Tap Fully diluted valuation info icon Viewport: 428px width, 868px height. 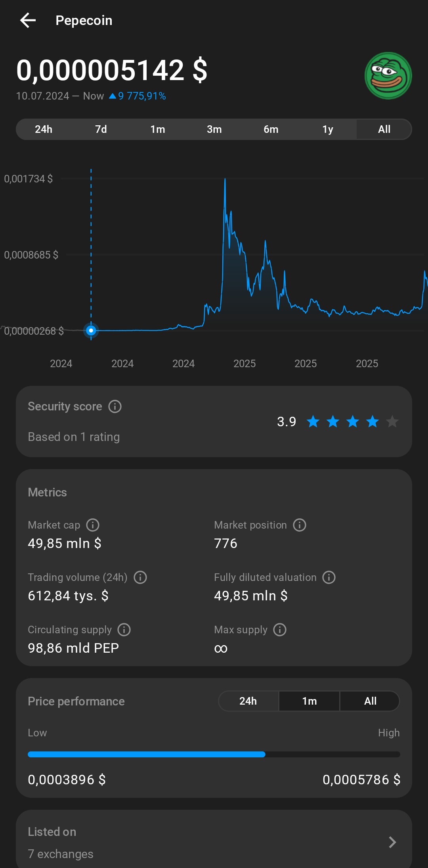(x=329, y=577)
